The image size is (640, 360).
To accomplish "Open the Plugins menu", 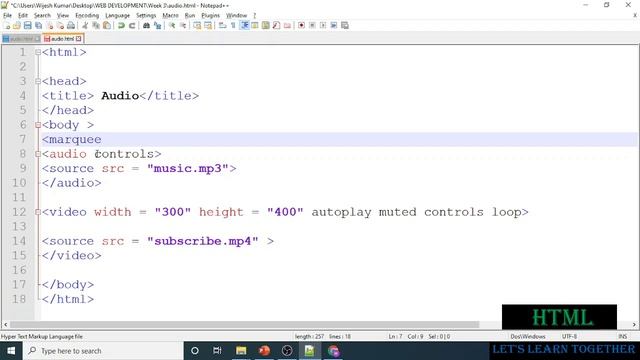I will pos(210,15).
